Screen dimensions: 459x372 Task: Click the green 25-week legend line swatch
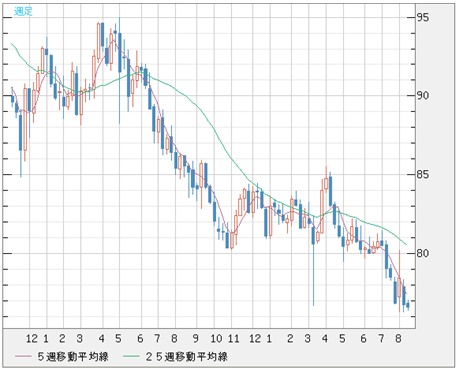pos(132,357)
